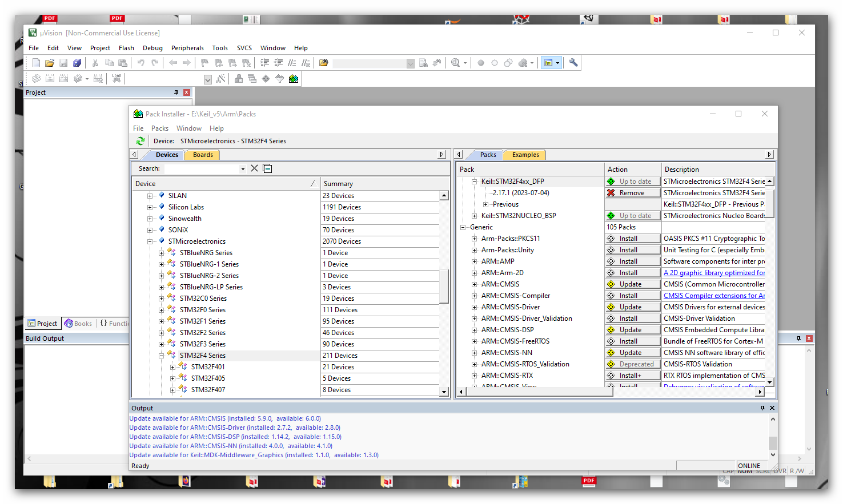Click Update button for ARM::CMSIS-DSP
843x504 pixels.
click(x=633, y=330)
